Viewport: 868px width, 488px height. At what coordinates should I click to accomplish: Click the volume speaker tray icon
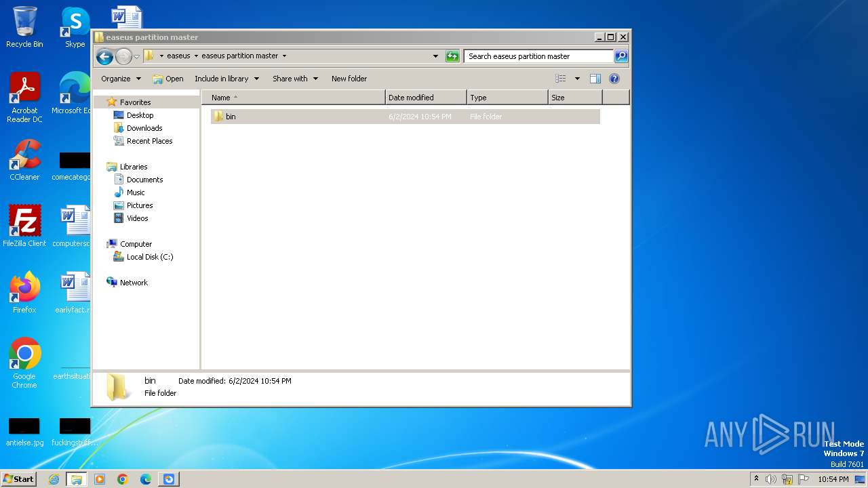coord(771,479)
